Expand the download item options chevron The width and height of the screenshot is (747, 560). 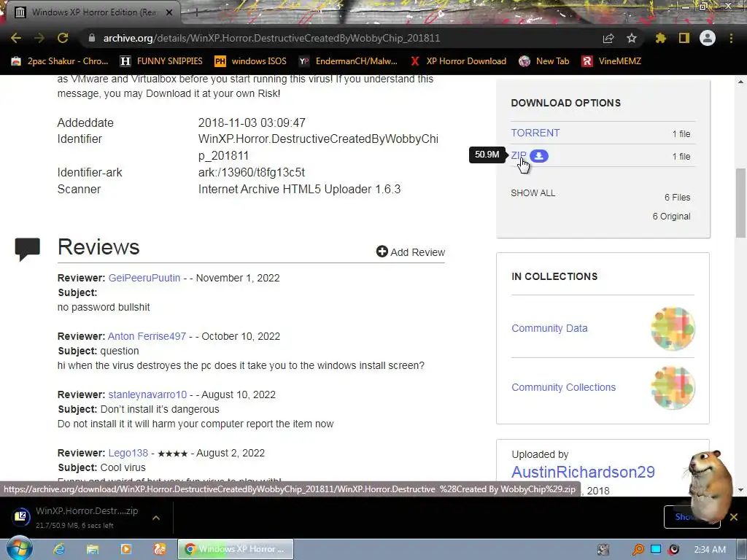click(x=156, y=518)
